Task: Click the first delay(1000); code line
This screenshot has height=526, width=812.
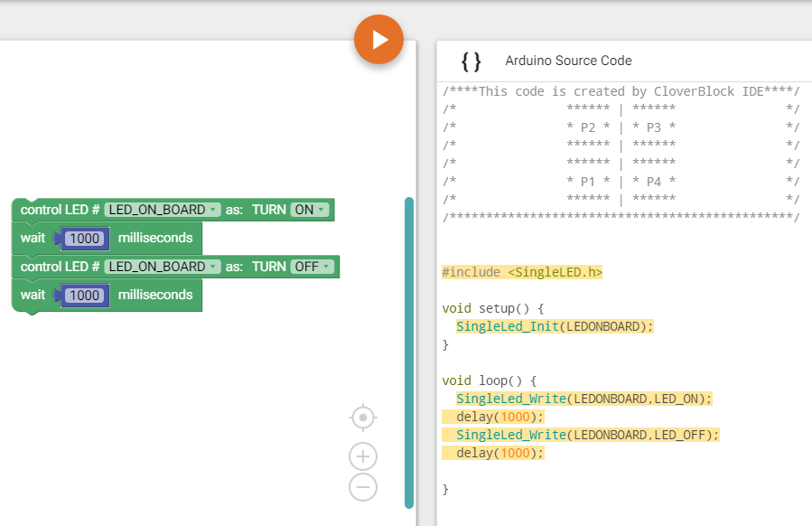Action: pyautogui.click(x=500, y=417)
